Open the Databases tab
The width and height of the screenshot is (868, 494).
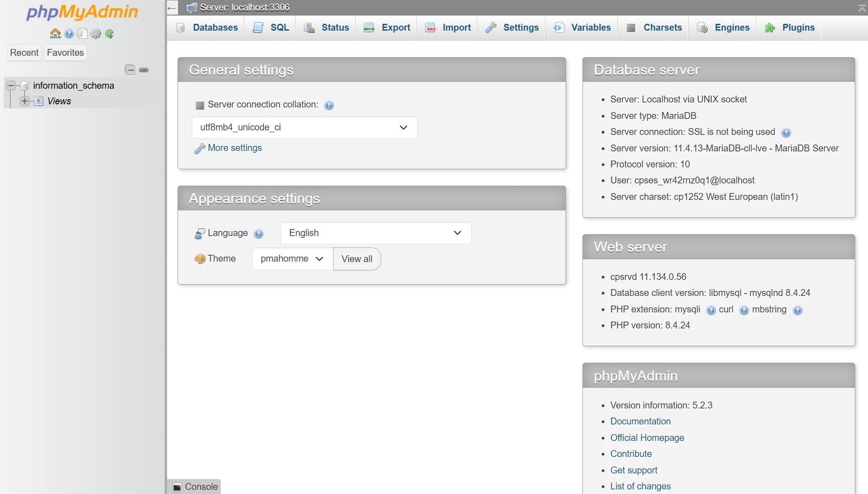click(207, 27)
